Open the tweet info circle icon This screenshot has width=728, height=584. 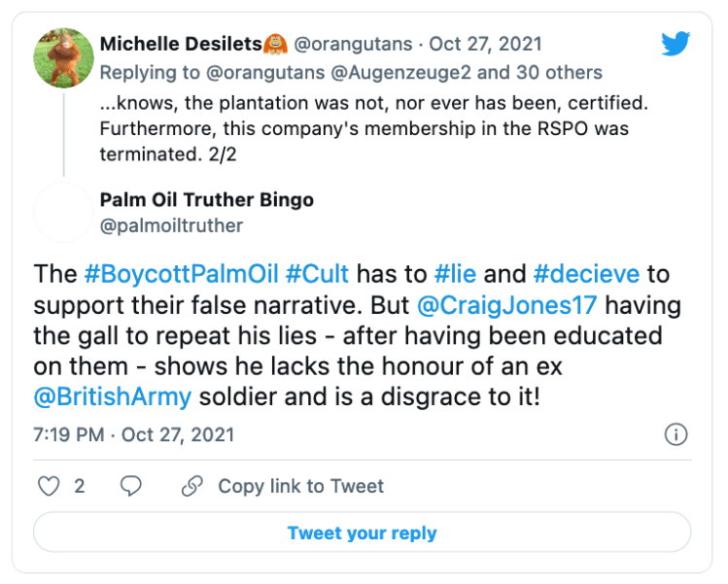coord(676,434)
